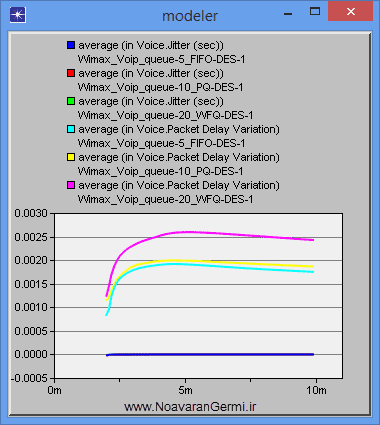
Task: Click the dark blue jitter line at zero
Action: 210,354
